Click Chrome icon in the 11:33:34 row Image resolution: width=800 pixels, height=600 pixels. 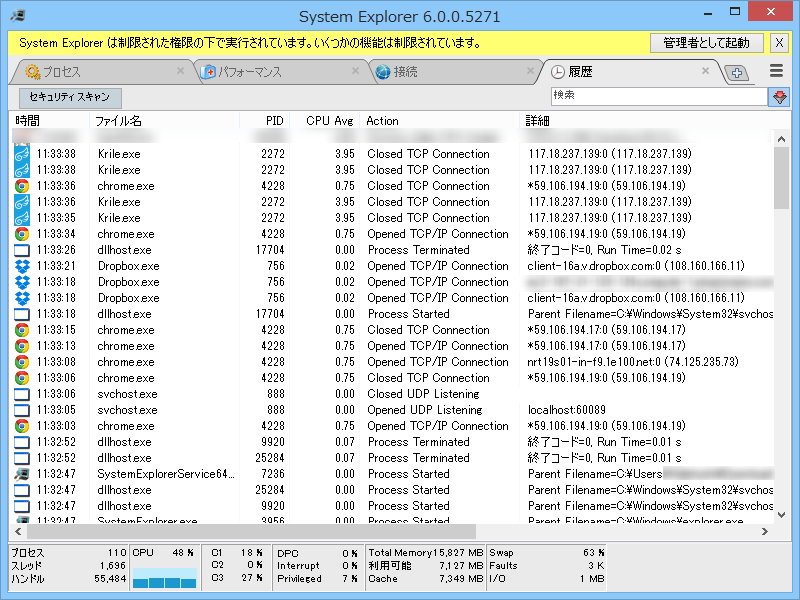coord(21,234)
